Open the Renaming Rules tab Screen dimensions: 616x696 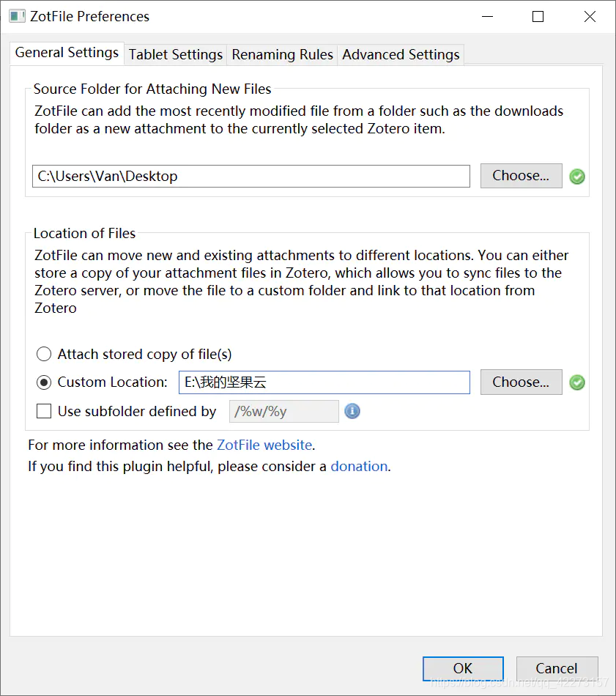click(x=282, y=55)
